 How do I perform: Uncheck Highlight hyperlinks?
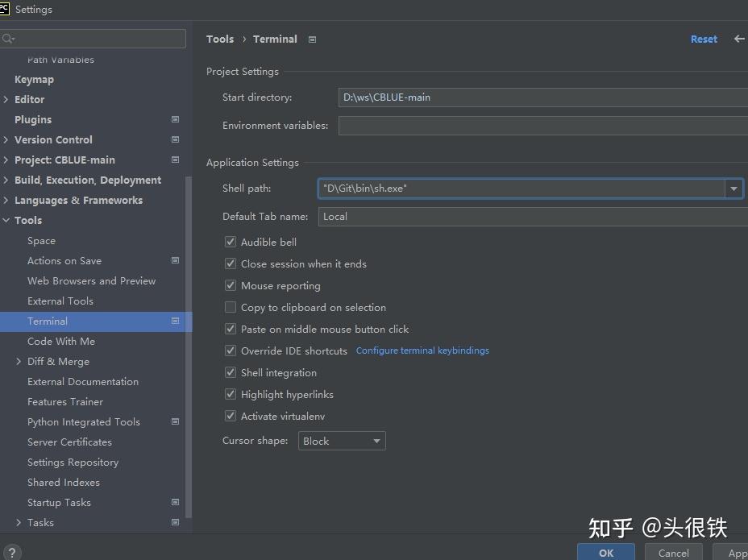(231, 395)
